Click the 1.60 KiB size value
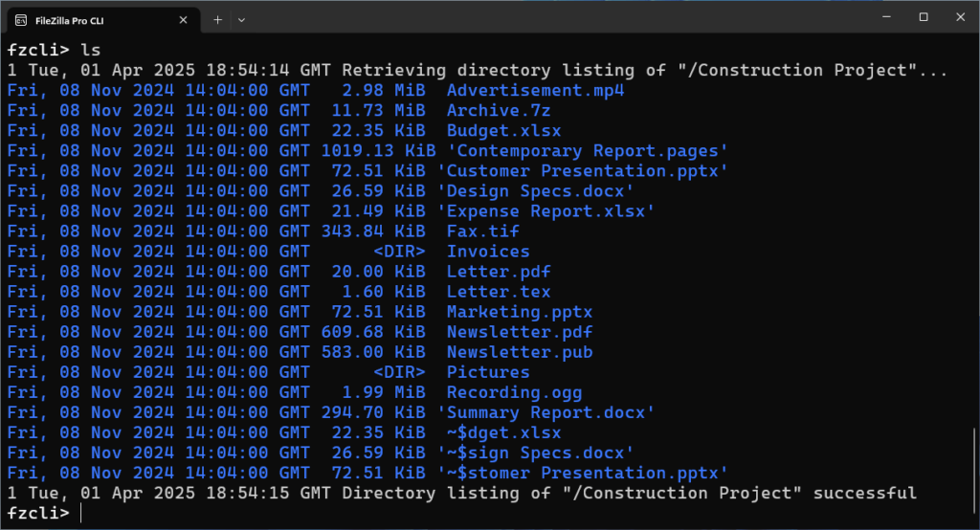The height and width of the screenshot is (530, 980). tap(384, 292)
